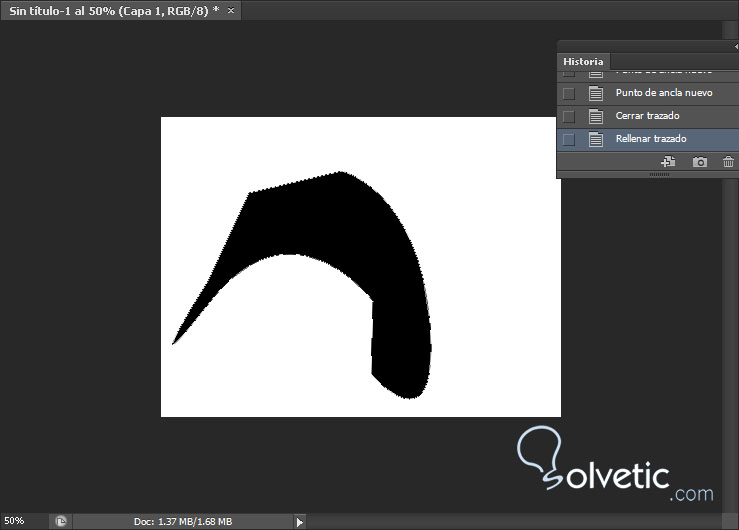This screenshot has width=739, height=530.
Task: Toggle history brush source for Rellenar trazado
Action: click(569, 139)
